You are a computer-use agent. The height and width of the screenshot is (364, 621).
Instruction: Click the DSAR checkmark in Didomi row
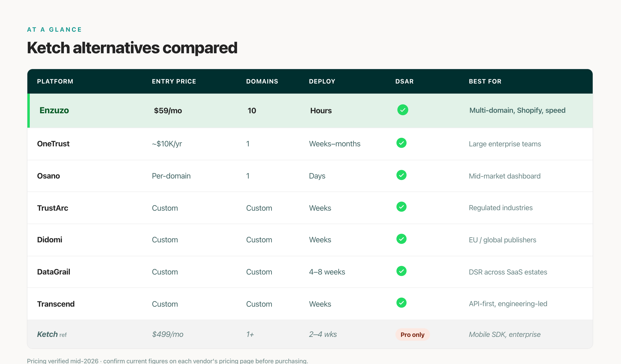(x=401, y=239)
